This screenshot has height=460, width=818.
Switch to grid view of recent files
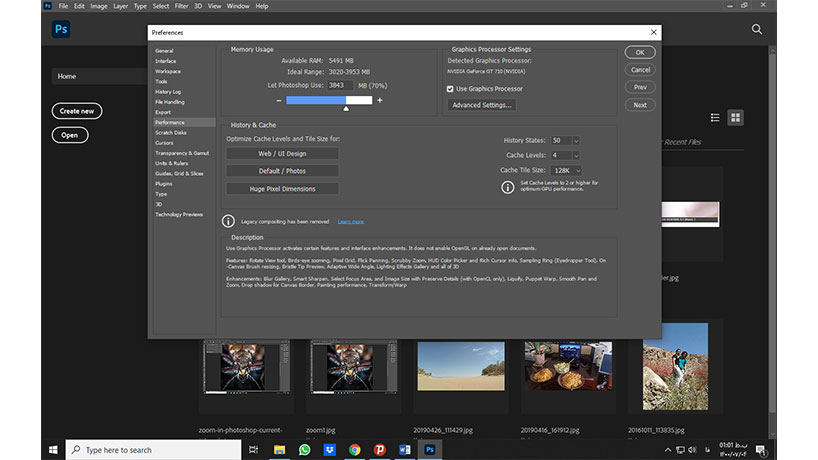coord(736,118)
